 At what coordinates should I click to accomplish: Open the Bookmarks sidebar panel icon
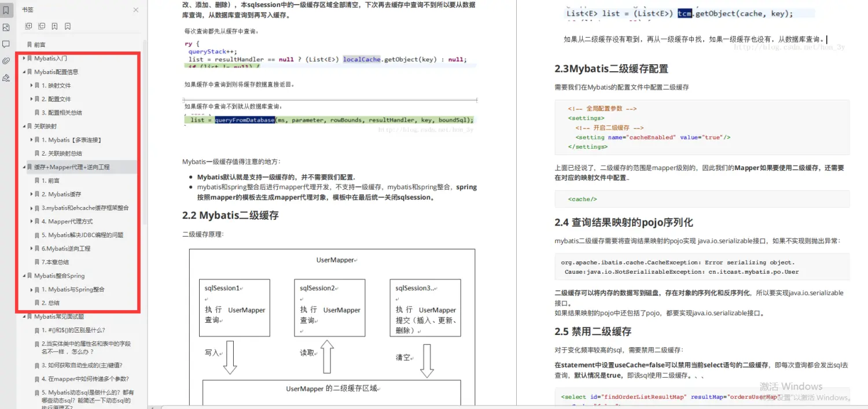click(6, 10)
